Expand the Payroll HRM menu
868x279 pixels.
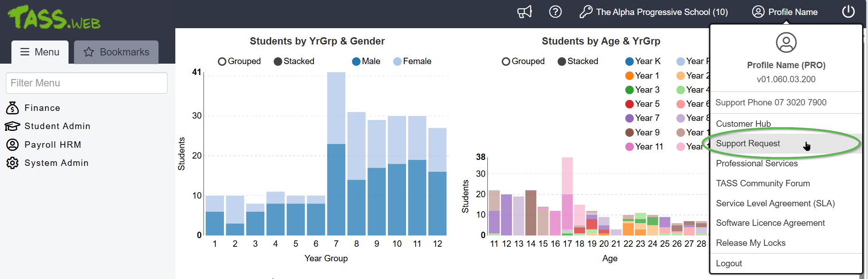click(53, 145)
